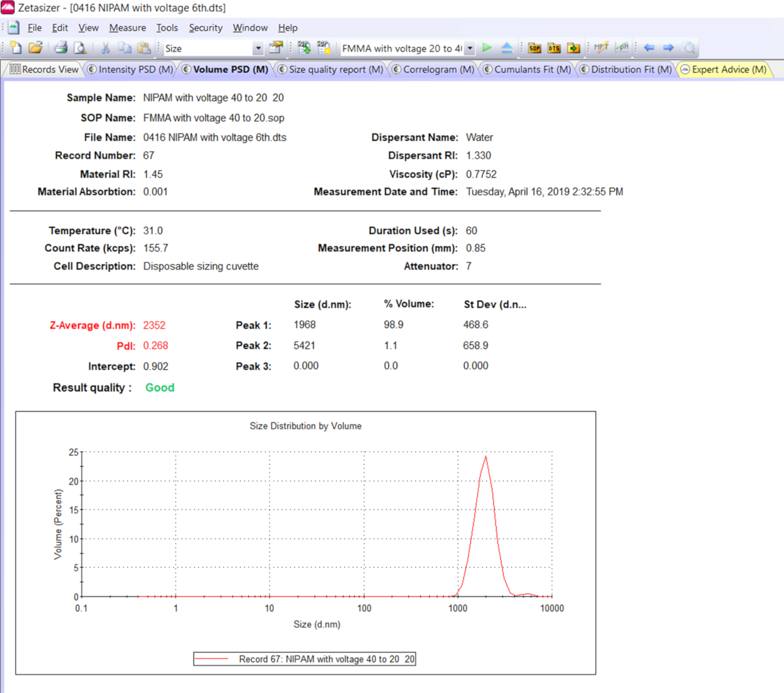784x693 pixels.
Task: Click the eject cell icon
Action: pos(506,48)
